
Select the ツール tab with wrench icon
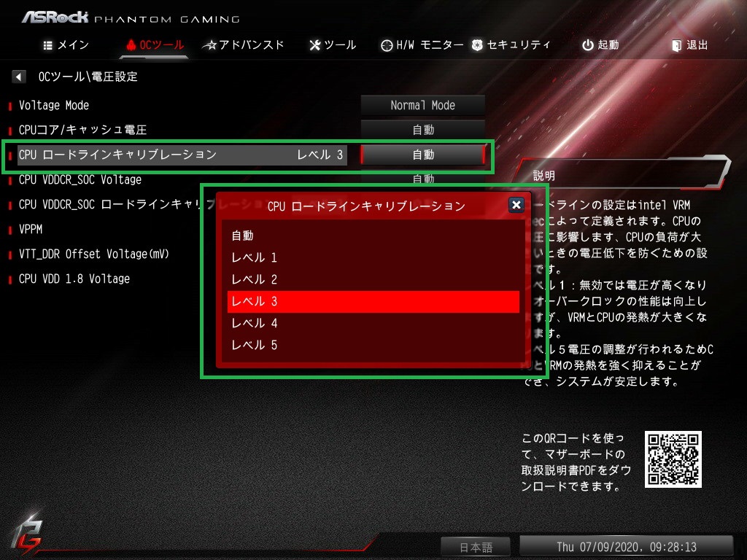coord(333,45)
